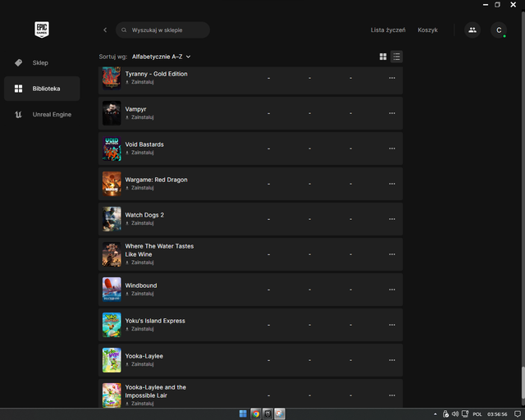Open the Windows Start button

click(243, 414)
